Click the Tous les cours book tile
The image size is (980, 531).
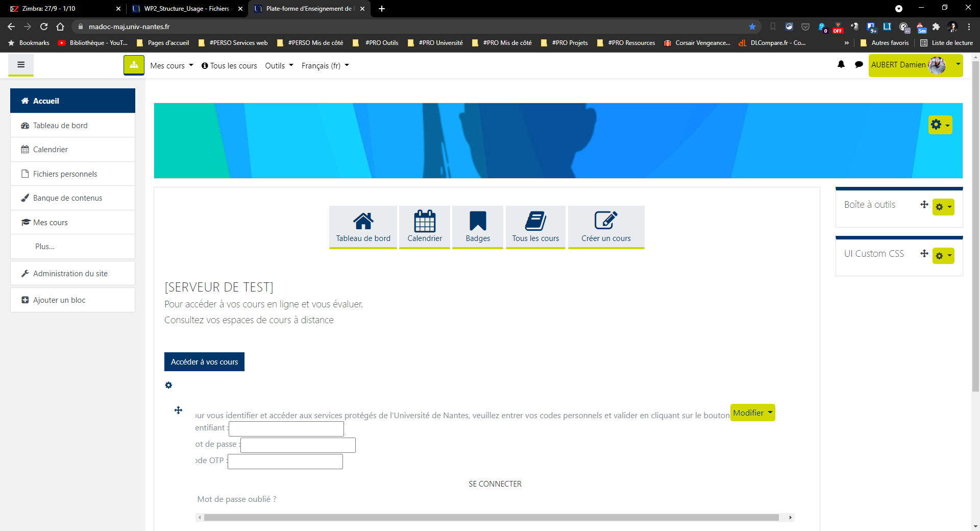[535, 227]
